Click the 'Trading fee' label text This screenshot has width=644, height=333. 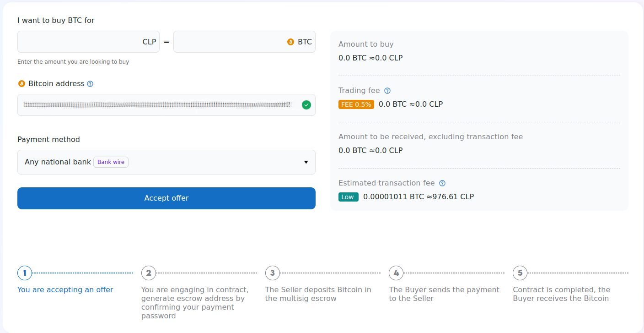point(359,91)
